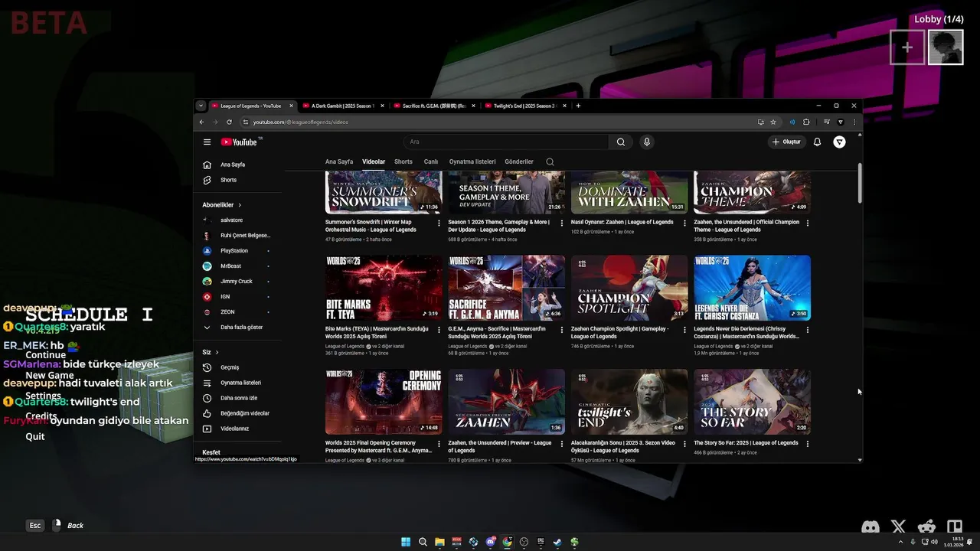The width and height of the screenshot is (980, 551).
Task: Switch to A Dark Gambit browser tab
Action: (x=343, y=106)
